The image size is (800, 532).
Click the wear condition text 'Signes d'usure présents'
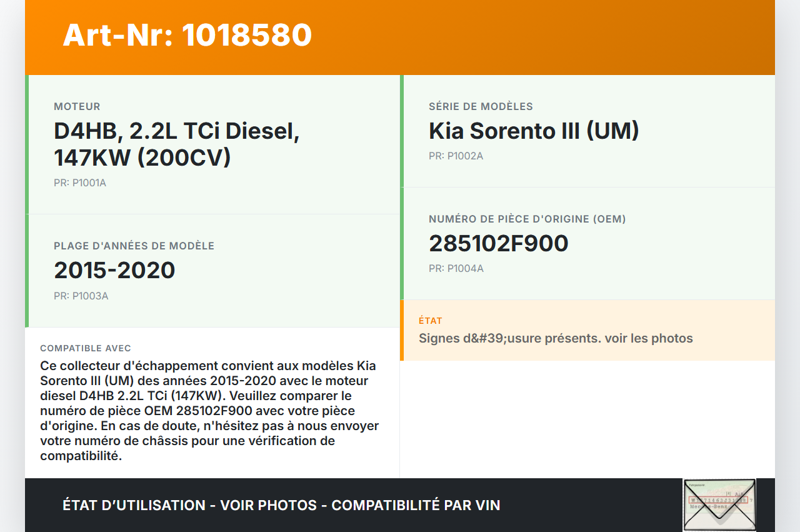(x=555, y=339)
